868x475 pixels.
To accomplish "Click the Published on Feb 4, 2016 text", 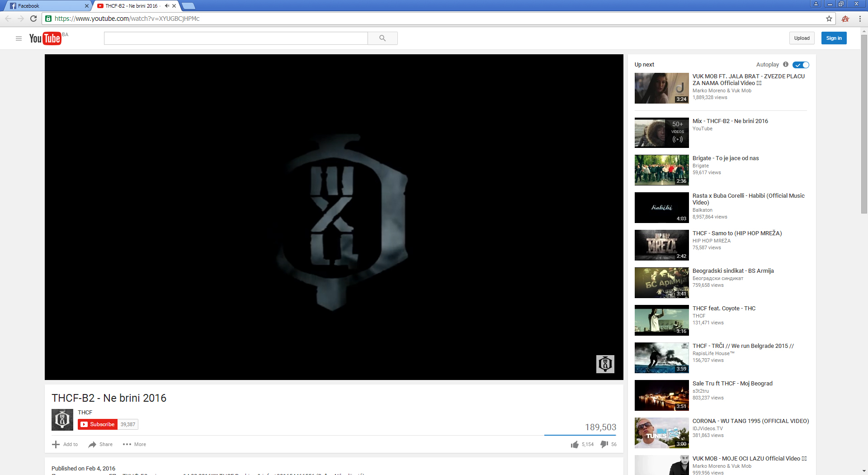I will [x=83, y=469].
